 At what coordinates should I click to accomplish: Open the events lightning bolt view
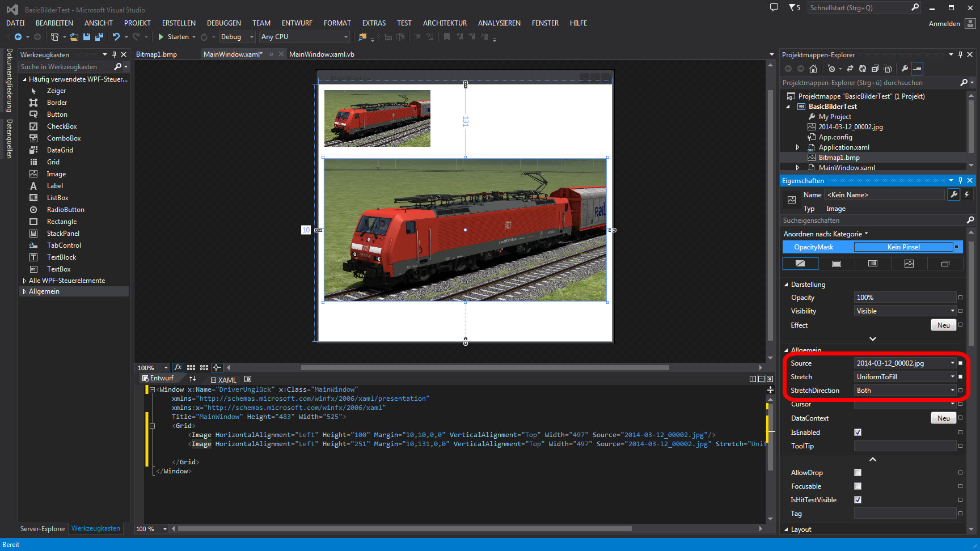(x=967, y=194)
